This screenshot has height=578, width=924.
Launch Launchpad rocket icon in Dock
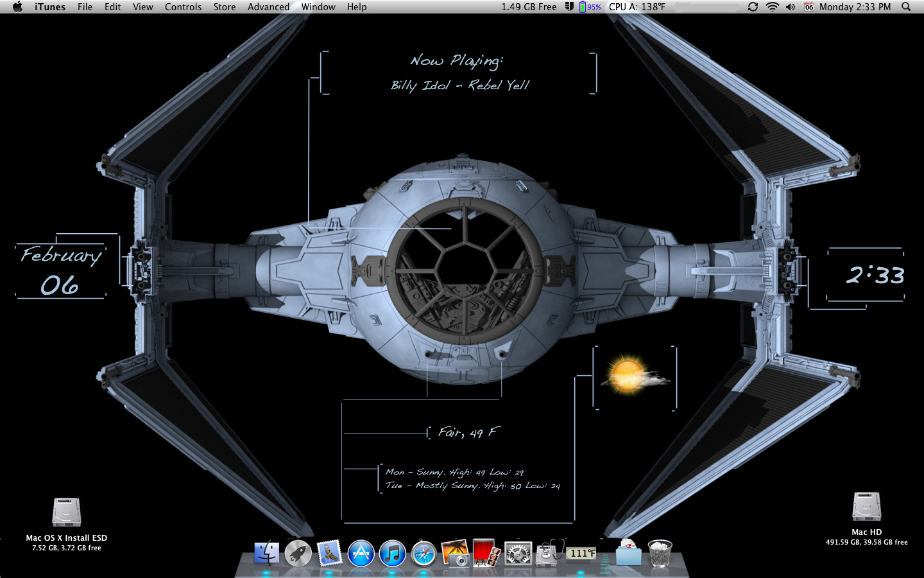[298, 553]
